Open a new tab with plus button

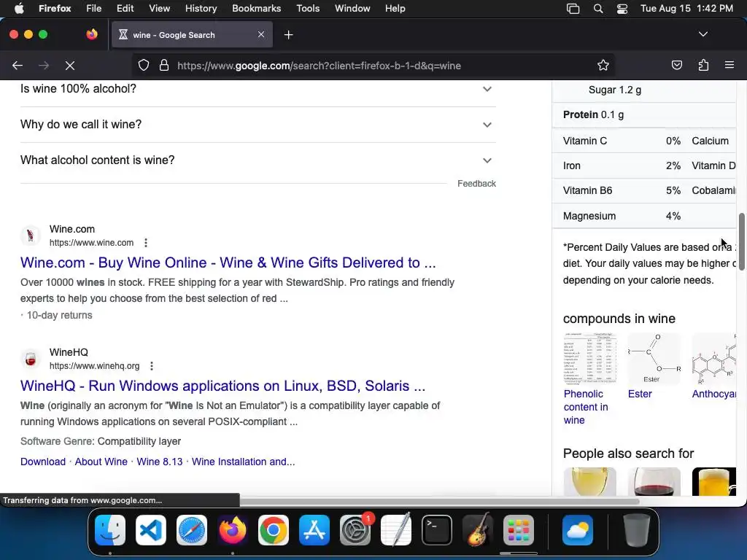coord(288,35)
